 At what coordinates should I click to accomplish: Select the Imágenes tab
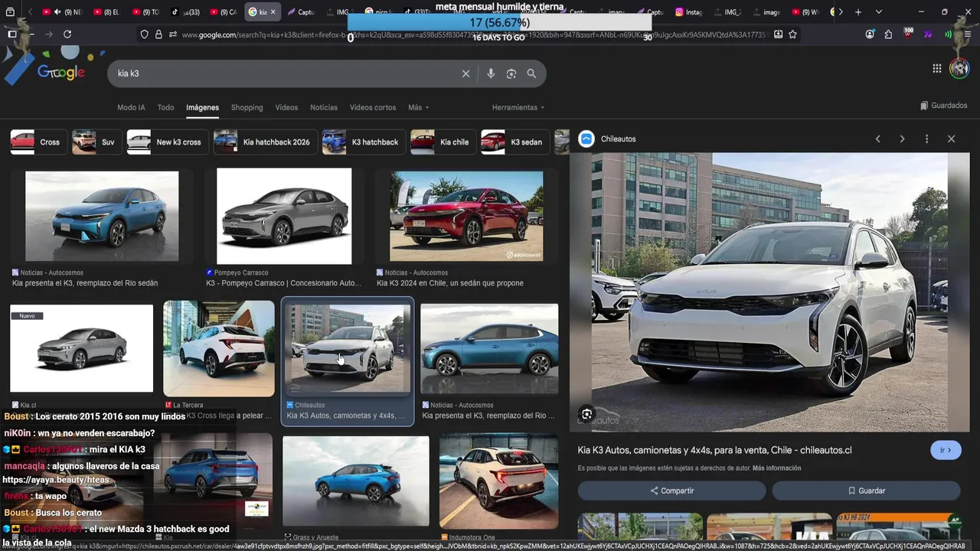(x=203, y=107)
